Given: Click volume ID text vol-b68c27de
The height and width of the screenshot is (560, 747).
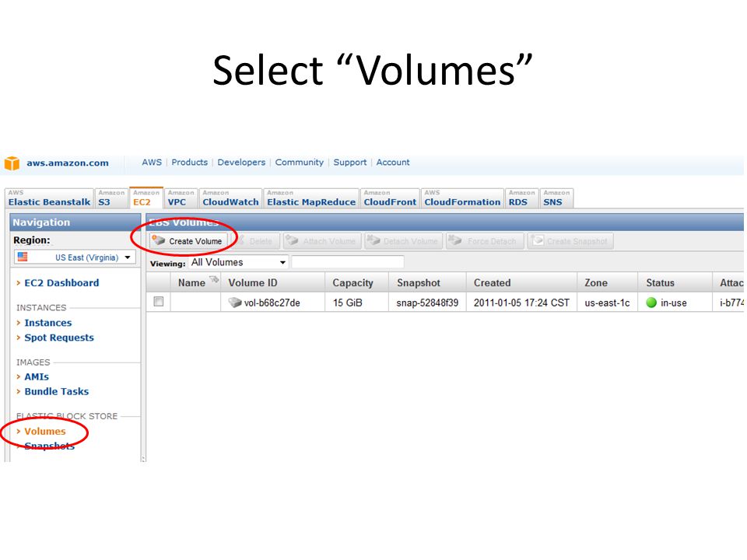Looking at the screenshot, I should click(x=272, y=303).
